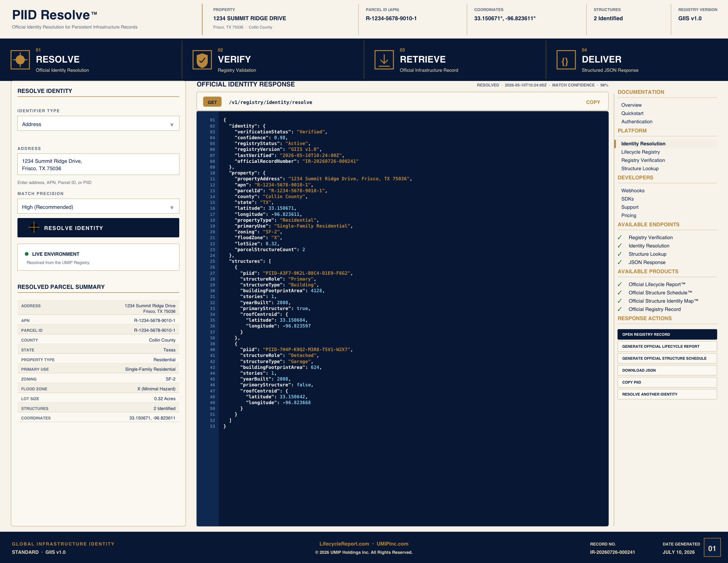Image resolution: width=728 pixels, height=563 pixels.
Task: Click the Primary structure PIID-A3F7 value
Action: pos(306,273)
